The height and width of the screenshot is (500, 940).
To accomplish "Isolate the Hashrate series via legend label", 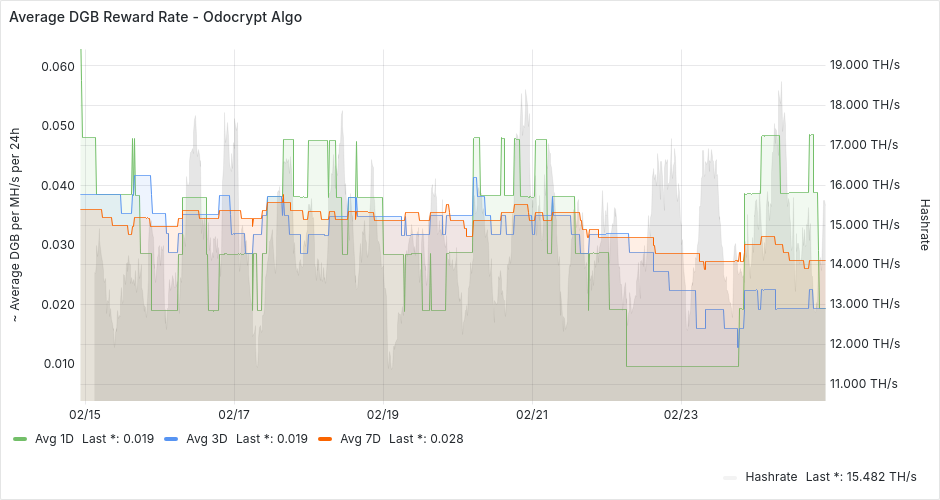I will (x=771, y=476).
